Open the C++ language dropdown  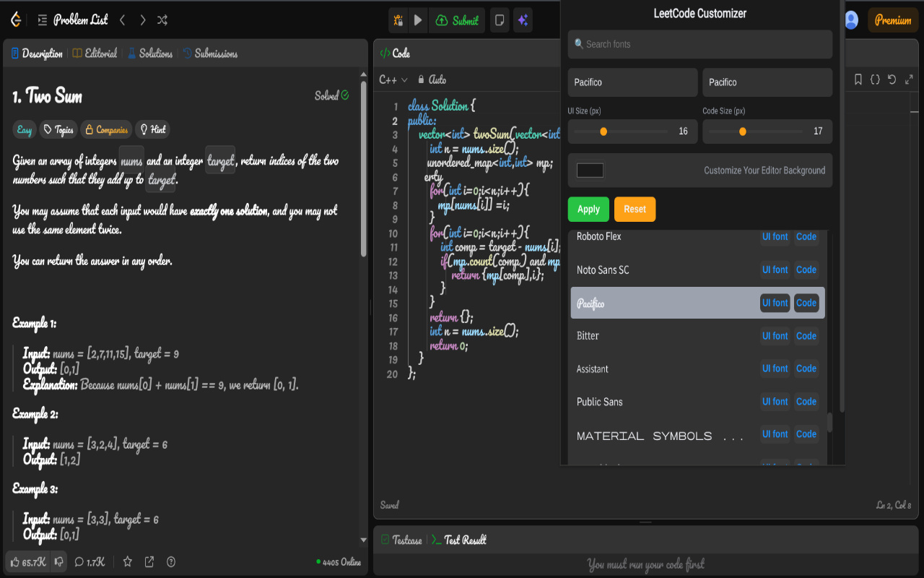click(393, 79)
